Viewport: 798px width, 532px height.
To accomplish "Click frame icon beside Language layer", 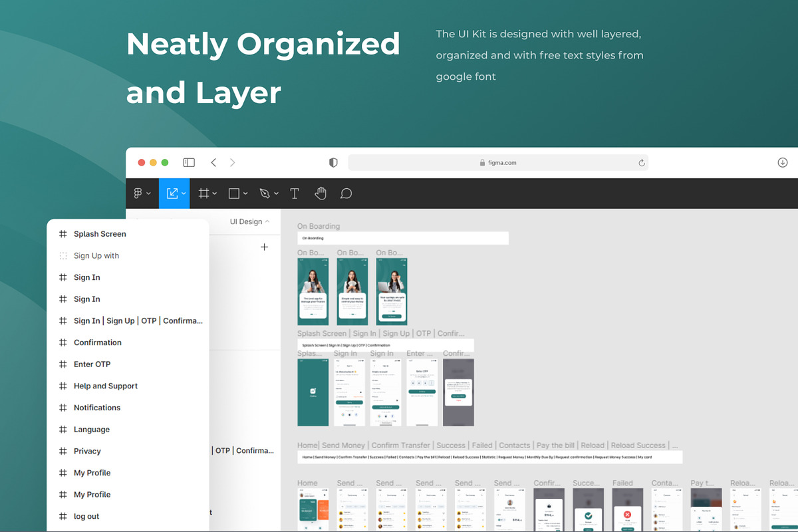I will 63,430.
